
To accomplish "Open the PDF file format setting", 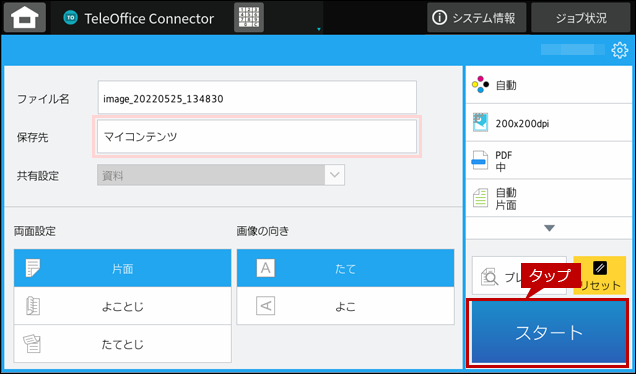I will pyautogui.click(x=549, y=161).
